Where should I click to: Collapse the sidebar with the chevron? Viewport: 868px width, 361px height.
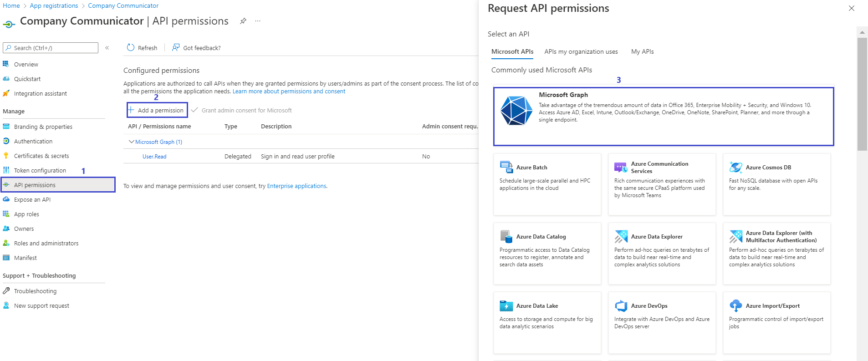pos(107,48)
